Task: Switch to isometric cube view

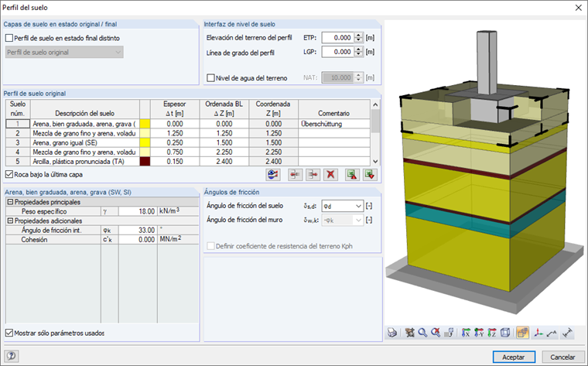Action: pyautogui.click(x=505, y=333)
